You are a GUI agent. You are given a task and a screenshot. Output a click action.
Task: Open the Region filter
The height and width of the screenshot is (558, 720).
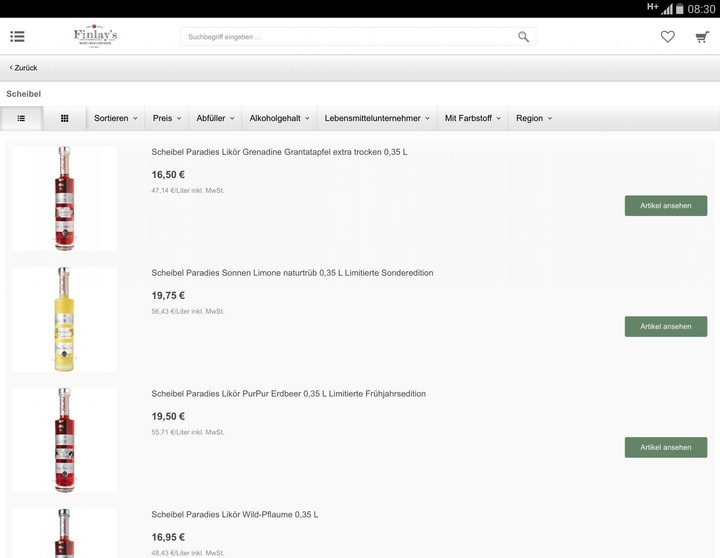click(534, 118)
